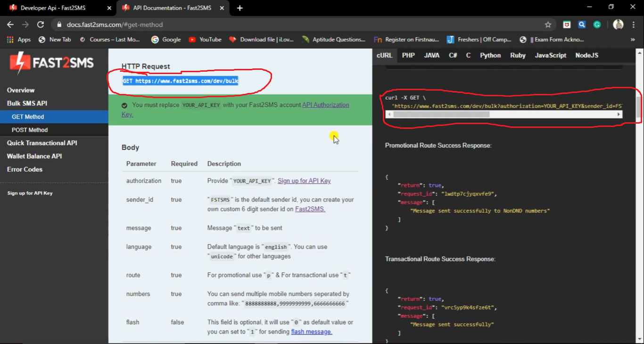Open the YouTube bookmark
This screenshot has width=644, height=344.
coord(205,40)
